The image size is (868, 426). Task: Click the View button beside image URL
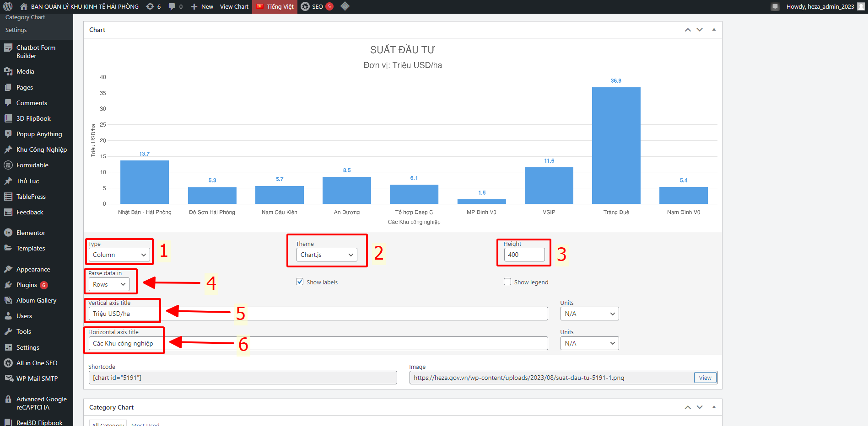(x=705, y=378)
